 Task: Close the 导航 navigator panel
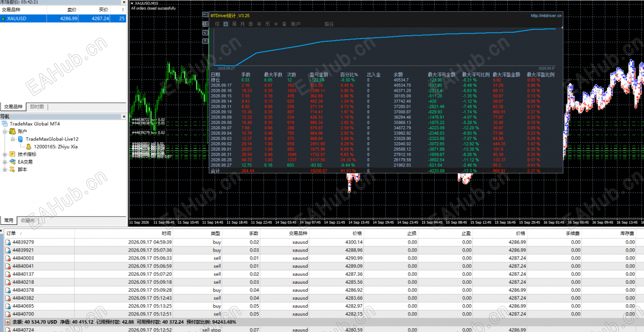pyautogui.click(x=125, y=116)
